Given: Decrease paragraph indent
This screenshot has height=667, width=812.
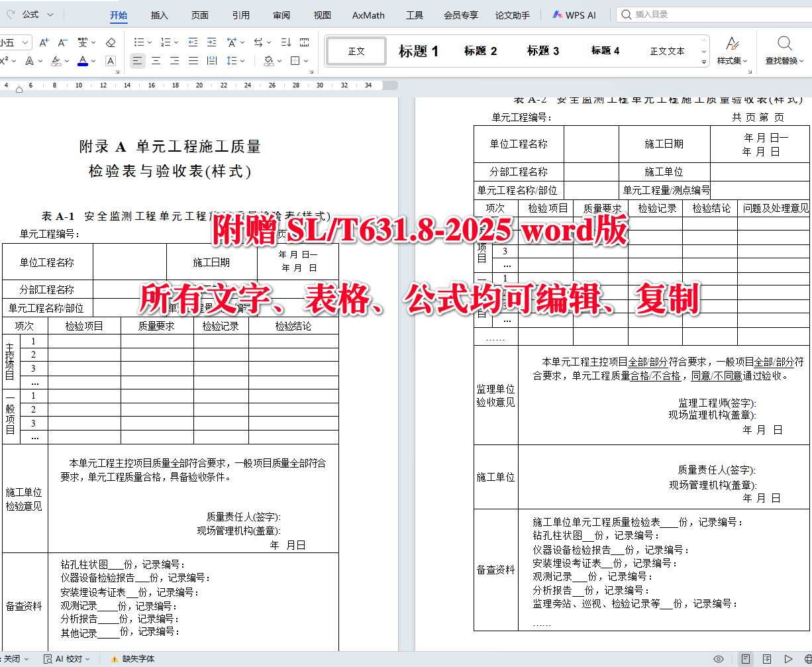Looking at the screenshot, I should click(193, 42).
